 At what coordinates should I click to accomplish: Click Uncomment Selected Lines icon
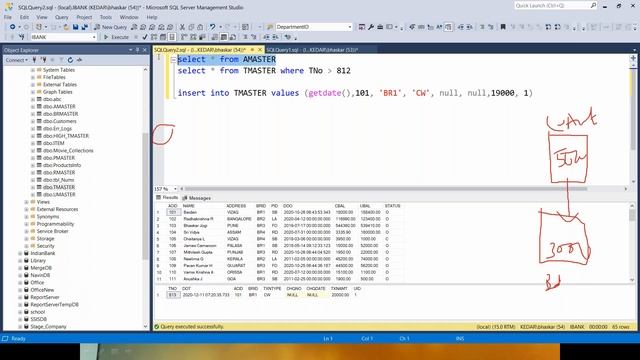(x=253, y=37)
